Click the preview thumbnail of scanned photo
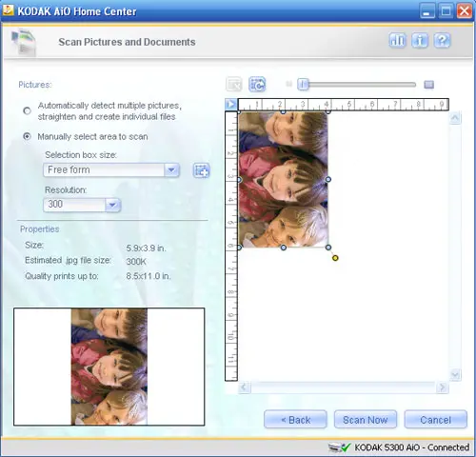This screenshot has height=457, width=476. tap(109, 367)
